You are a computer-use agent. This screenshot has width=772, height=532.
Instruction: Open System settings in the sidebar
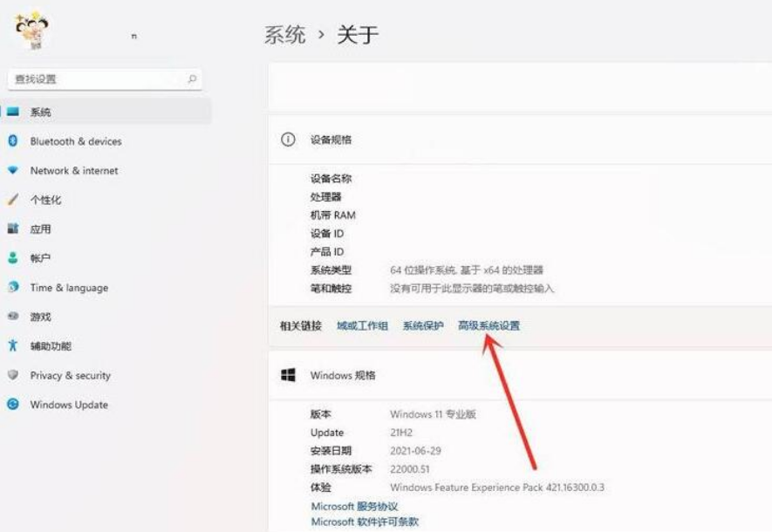click(x=39, y=112)
